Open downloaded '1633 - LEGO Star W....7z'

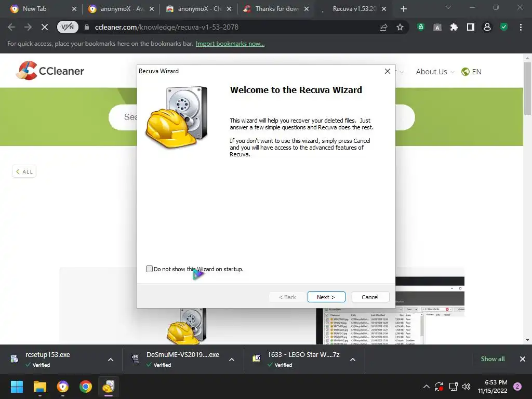point(297,360)
